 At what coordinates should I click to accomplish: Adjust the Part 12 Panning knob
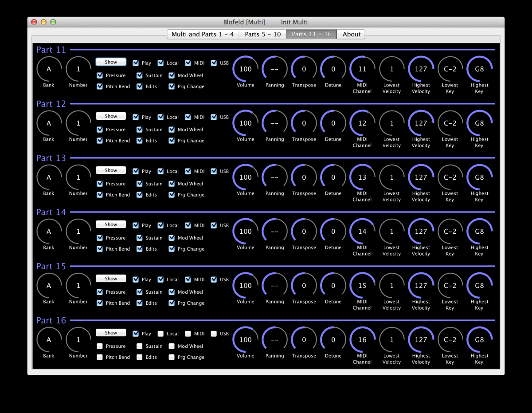click(x=274, y=123)
